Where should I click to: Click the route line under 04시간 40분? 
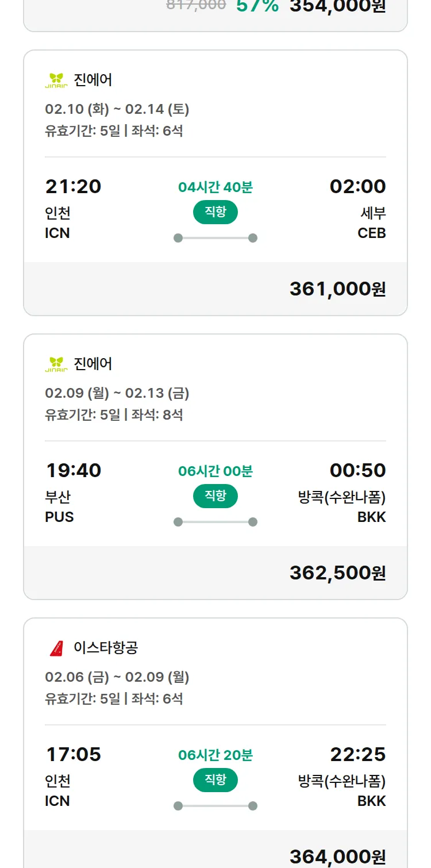pos(215,238)
